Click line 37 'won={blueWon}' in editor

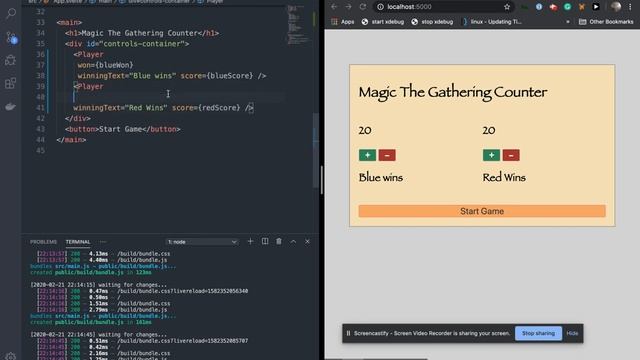(x=105, y=65)
